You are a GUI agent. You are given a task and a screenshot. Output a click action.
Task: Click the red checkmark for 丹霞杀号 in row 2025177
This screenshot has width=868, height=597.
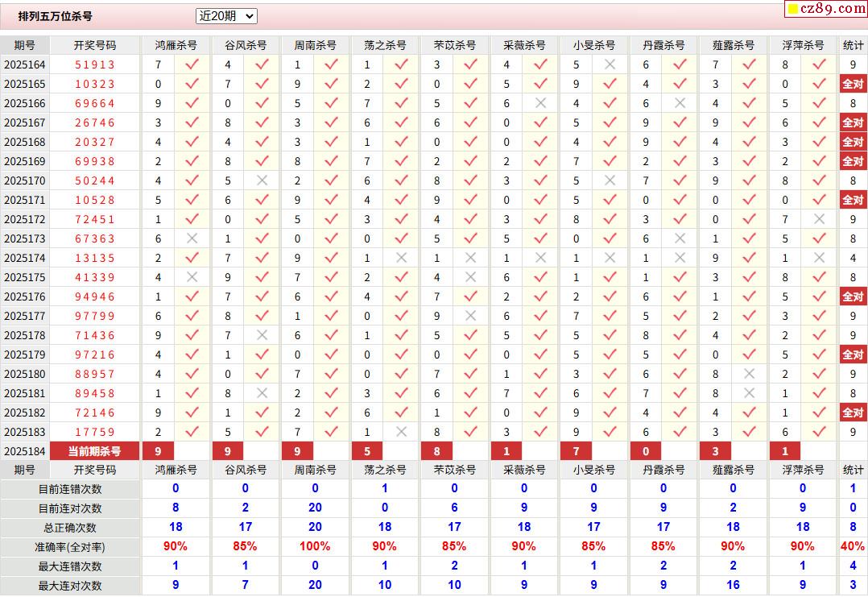tap(680, 316)
